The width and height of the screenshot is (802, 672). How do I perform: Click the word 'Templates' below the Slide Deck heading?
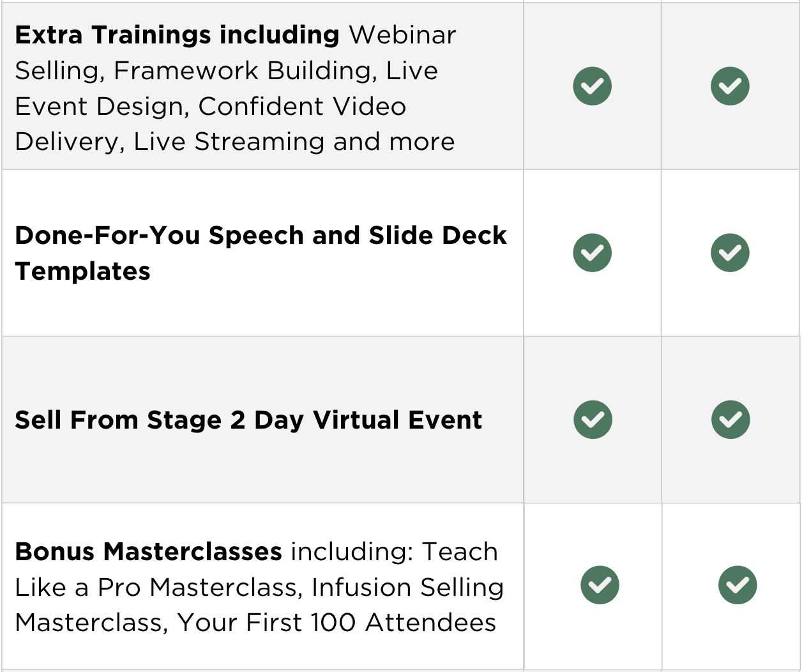point(82,271)
